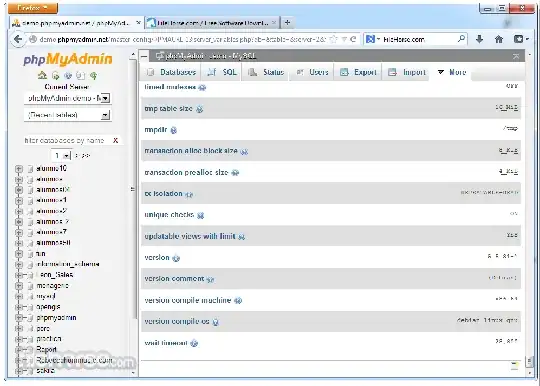540x386 pixels.
Task: Open help icon next to version variable
Action: [x=176, y=258]
